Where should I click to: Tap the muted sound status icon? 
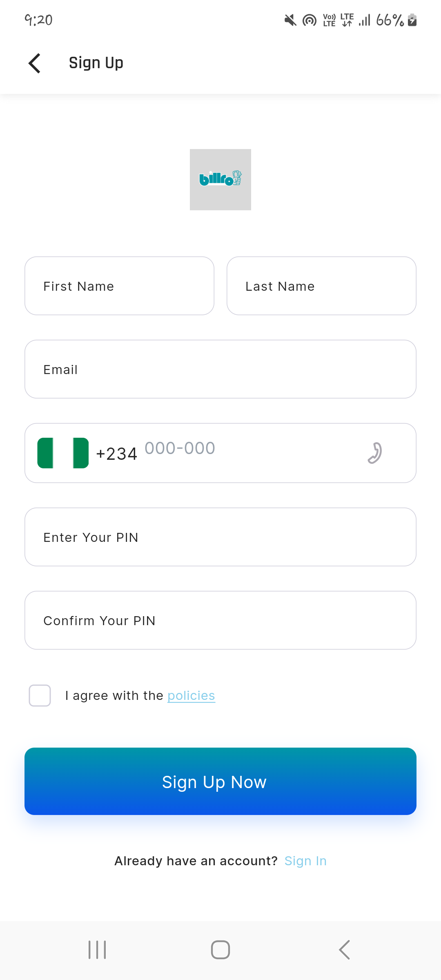290,20
